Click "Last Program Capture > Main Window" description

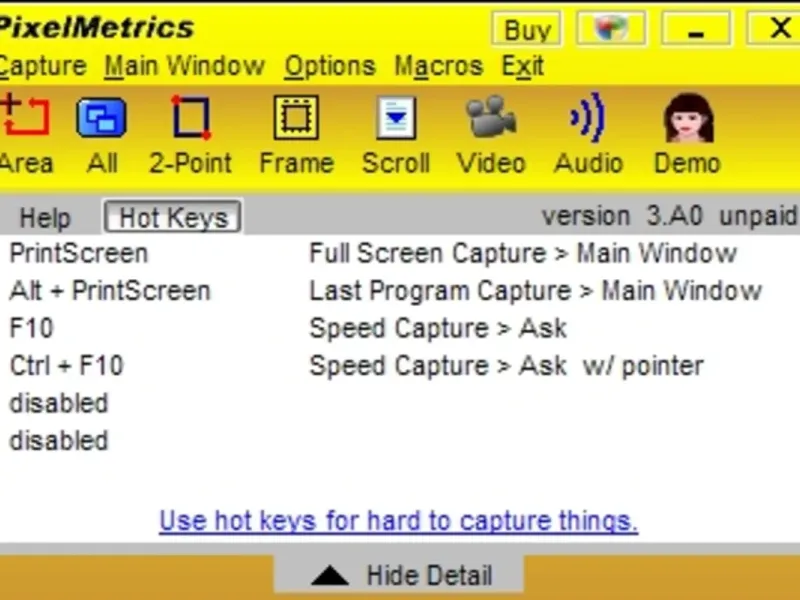point(536,291)
